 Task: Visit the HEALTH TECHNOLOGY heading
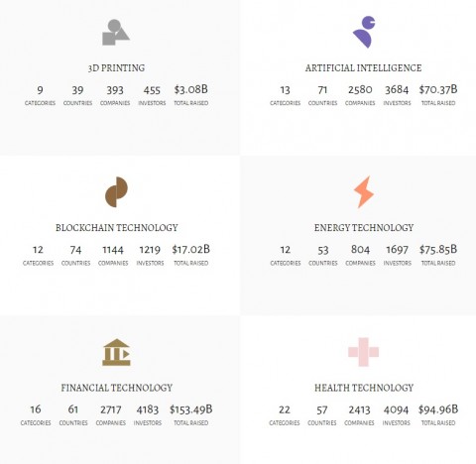[364, 388]
